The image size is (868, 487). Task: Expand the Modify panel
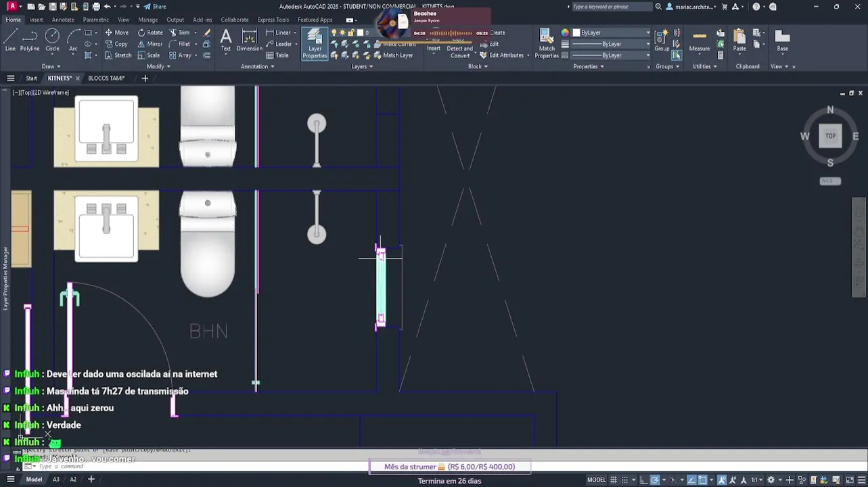point(158,66)
